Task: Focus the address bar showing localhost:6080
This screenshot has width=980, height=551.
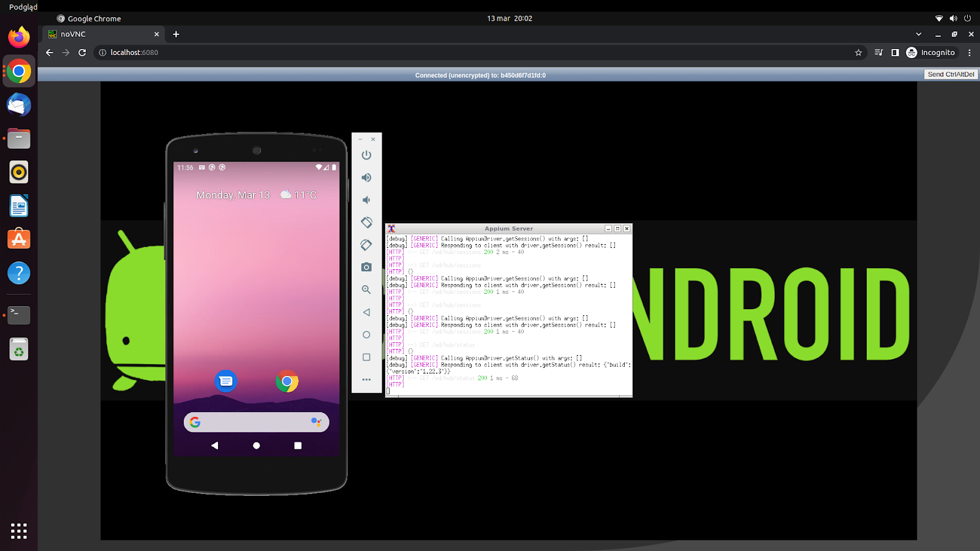Action: (481, 53)
